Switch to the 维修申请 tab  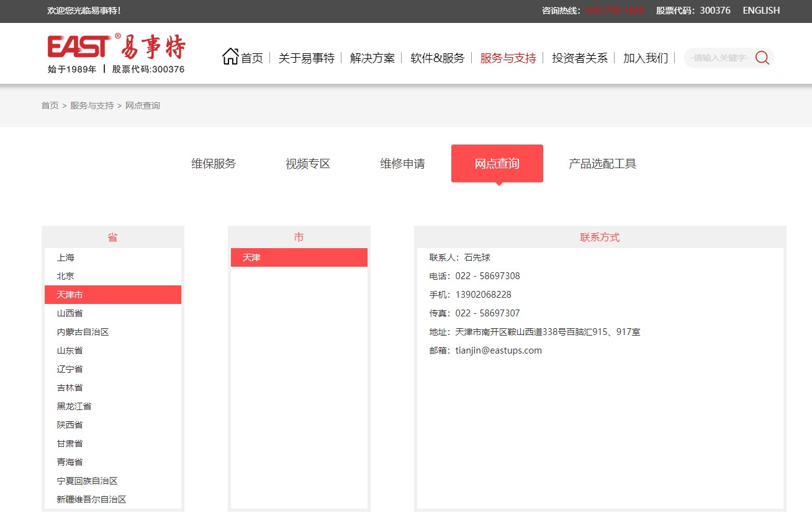click(402, 164)
